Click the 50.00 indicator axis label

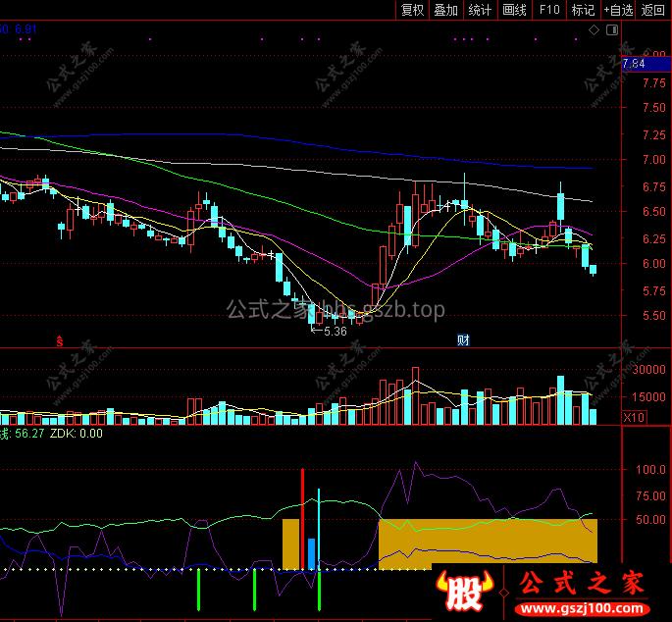click(x=651, y=520)
